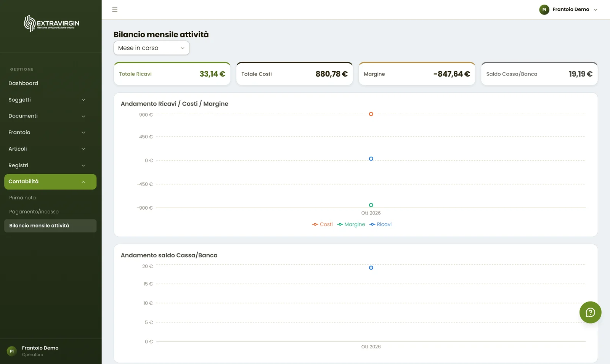This screenshot has height=364, width=610.
Task: Expand the Documenti menu
Action: [50, 116]
